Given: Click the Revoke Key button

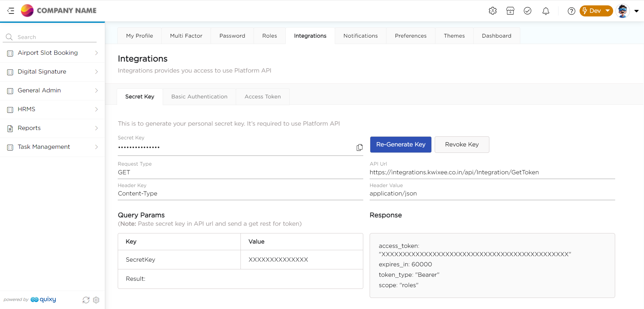Looking at the screenshot, I should tap(462, 144).
